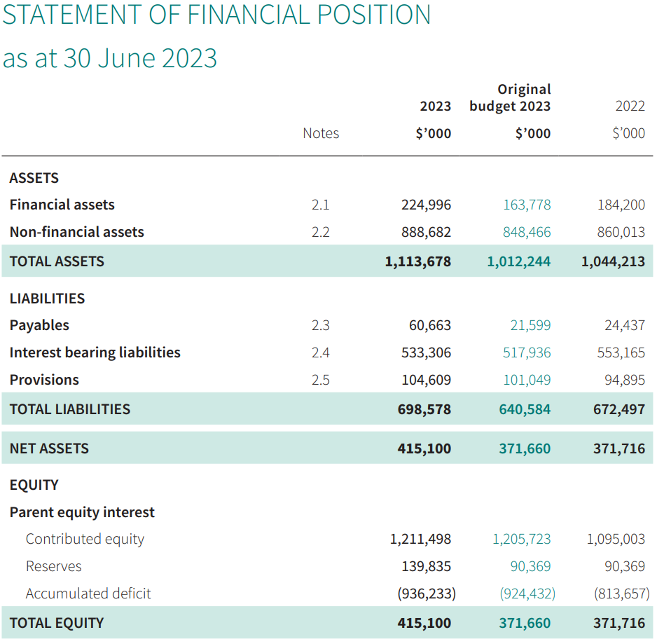657x644 pixels.
Task: Select TOTAL LIABILITIES budget value 640,584
Action: (525, 409)
